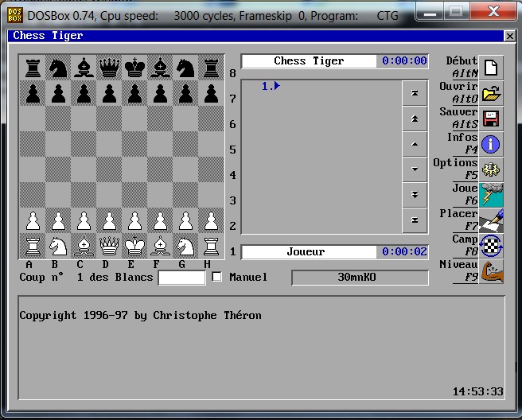The width and height of the screenshot is (522, 420).
Task: Open Niveau with the flexing arm icon
Action: pos(491,271)
